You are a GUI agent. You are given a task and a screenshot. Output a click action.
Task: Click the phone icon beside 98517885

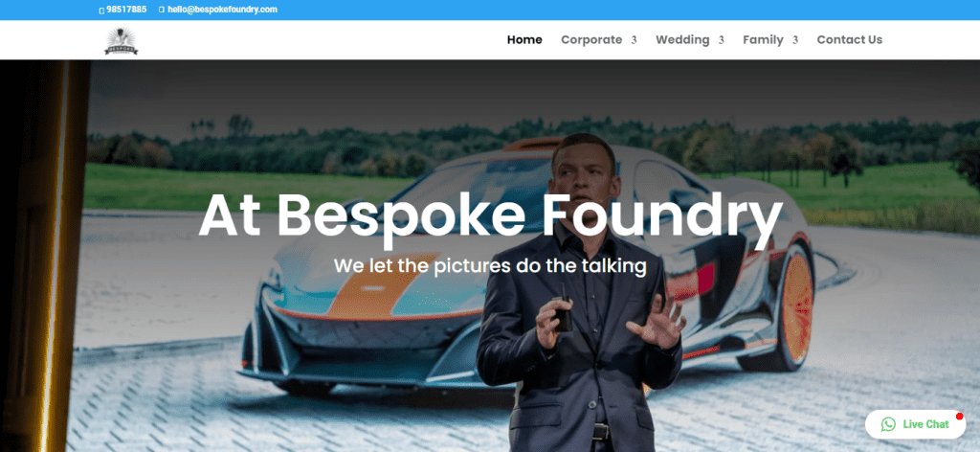point(101,10)
